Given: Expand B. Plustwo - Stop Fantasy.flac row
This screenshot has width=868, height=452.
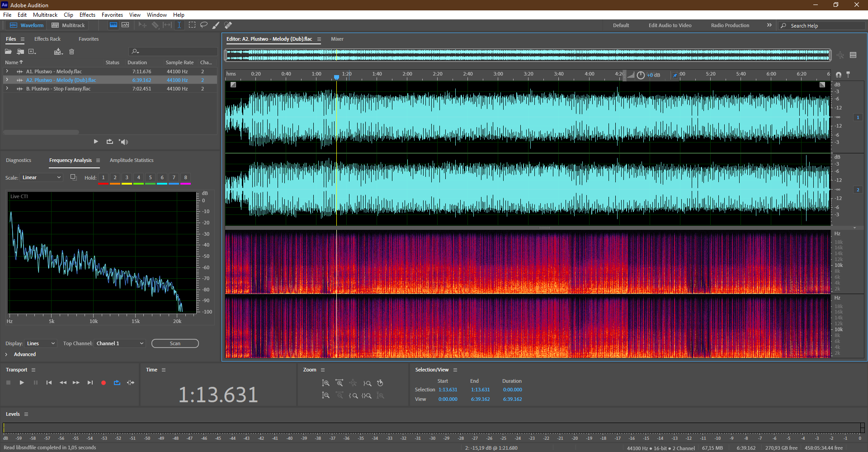Looking at the screenshot, I should click(x=7, y=89).
